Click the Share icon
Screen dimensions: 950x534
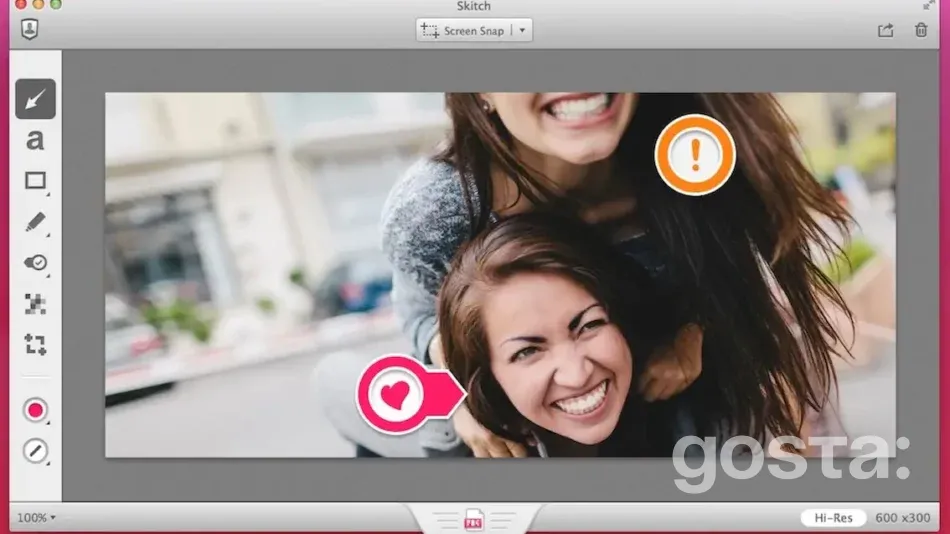[x=885, y=30]
